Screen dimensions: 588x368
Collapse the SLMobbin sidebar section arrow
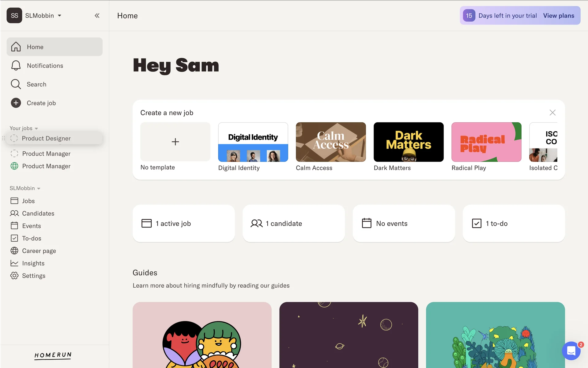[x=39, y=188]
